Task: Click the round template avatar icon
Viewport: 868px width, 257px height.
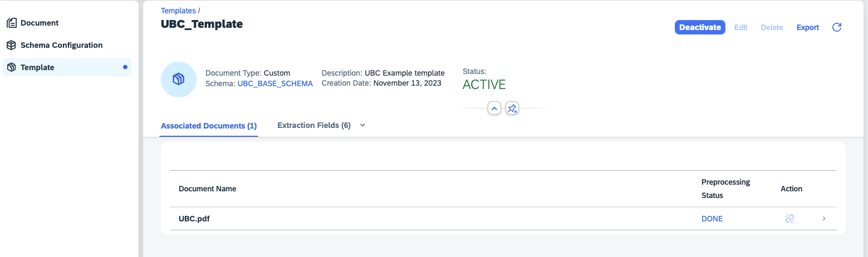Action: coord(179,80)
